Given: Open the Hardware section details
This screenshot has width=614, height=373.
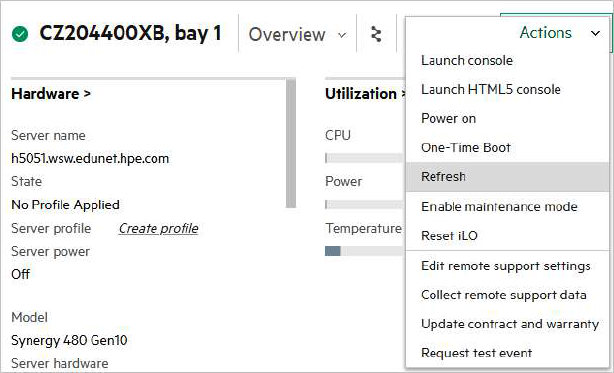Looking at the screenshot, I should (x=51, y=94).
